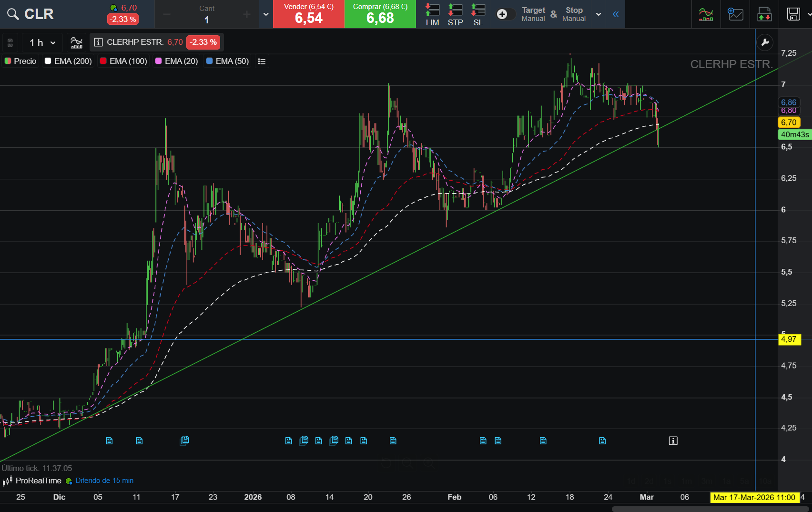812x512 pixels.
Task: Expand Target & Stop options chevron
Action: (599, 14)
